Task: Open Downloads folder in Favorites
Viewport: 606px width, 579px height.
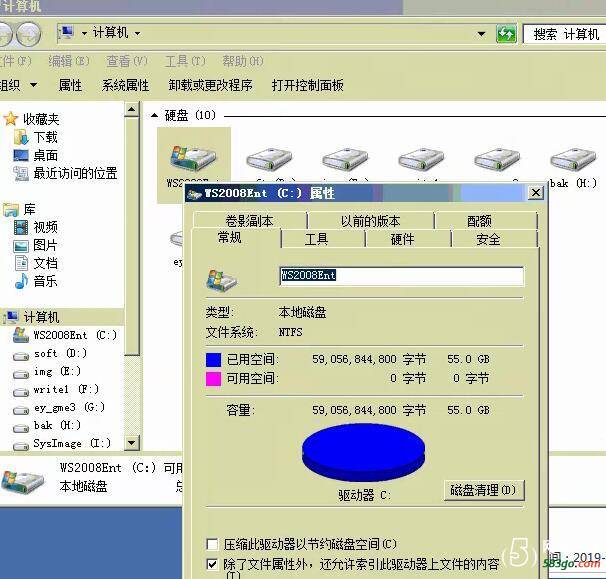Action: (x=36, y=137)
